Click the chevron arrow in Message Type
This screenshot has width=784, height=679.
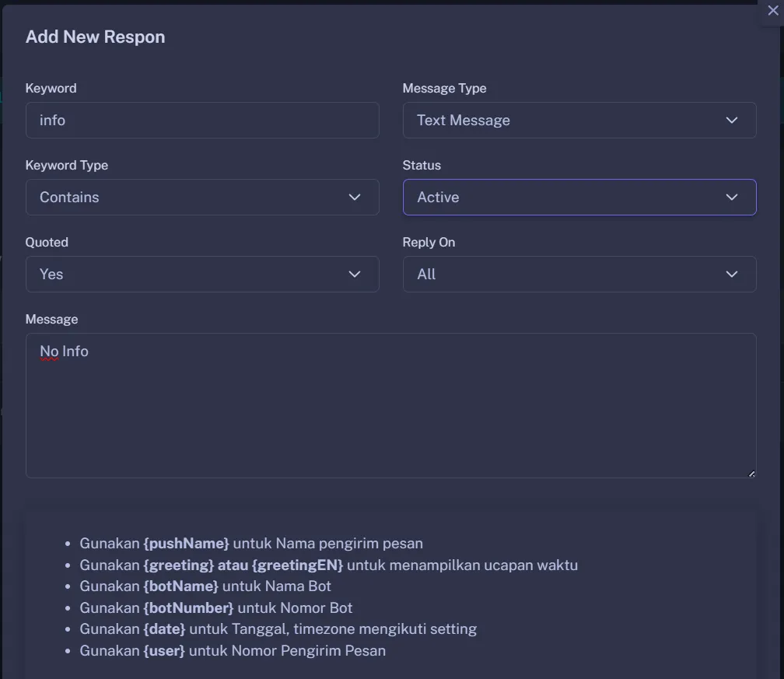(x=731, y=121)
